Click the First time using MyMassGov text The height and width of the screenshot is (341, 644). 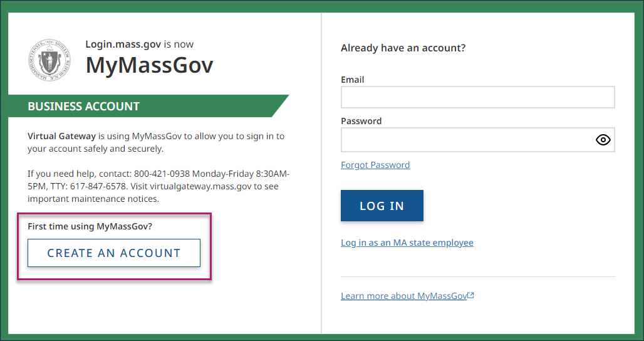click(90, 226)
